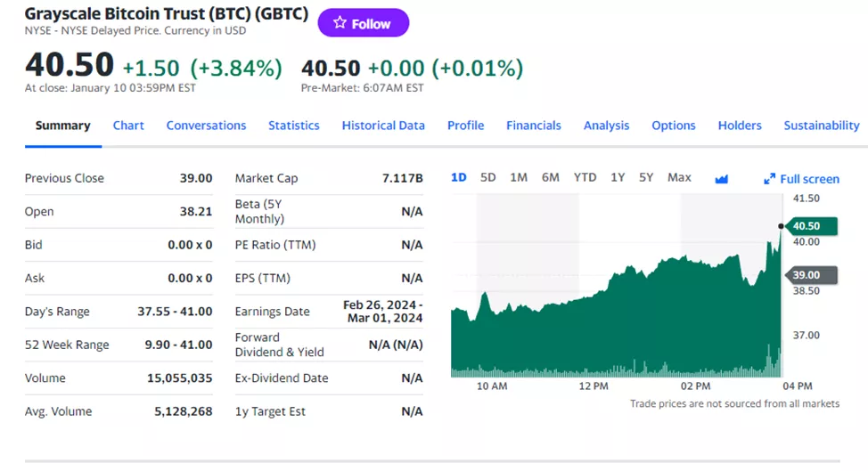The width and height of the screenshot is (868, 471).
Task: Click the purple Follow star button
Action: pos(363,23)
